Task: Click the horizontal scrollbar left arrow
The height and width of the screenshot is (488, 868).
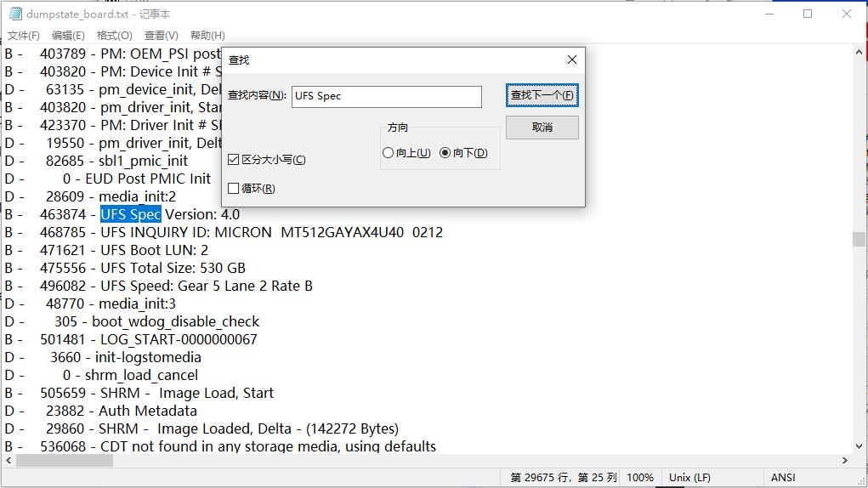Action: [9, 460]
